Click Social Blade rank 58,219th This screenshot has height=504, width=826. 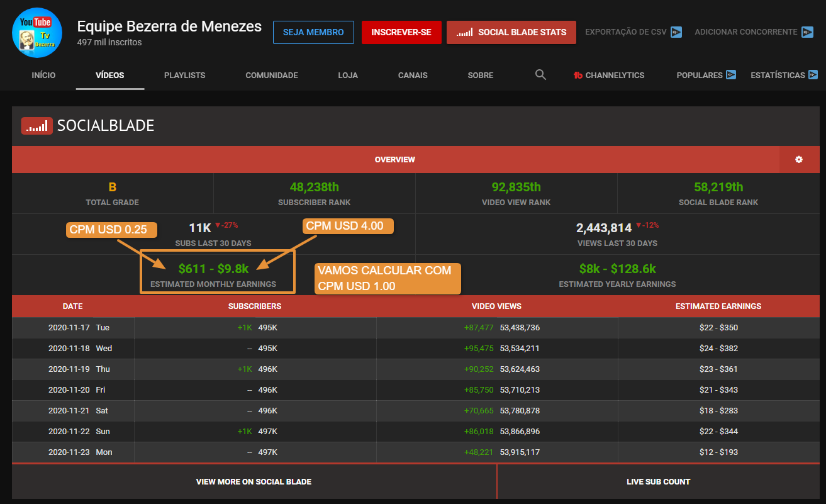[718, 187]
